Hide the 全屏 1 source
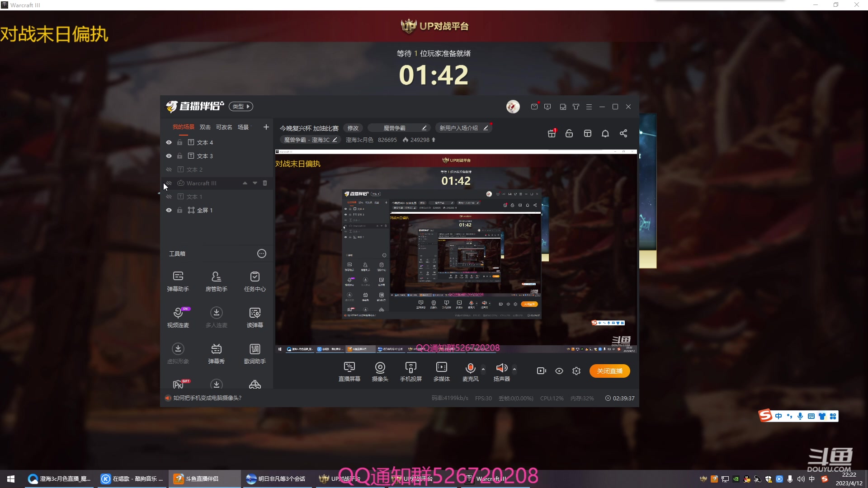Image resolution: width=868 pixels, height=488 pixels. click(x=169, y=210)
